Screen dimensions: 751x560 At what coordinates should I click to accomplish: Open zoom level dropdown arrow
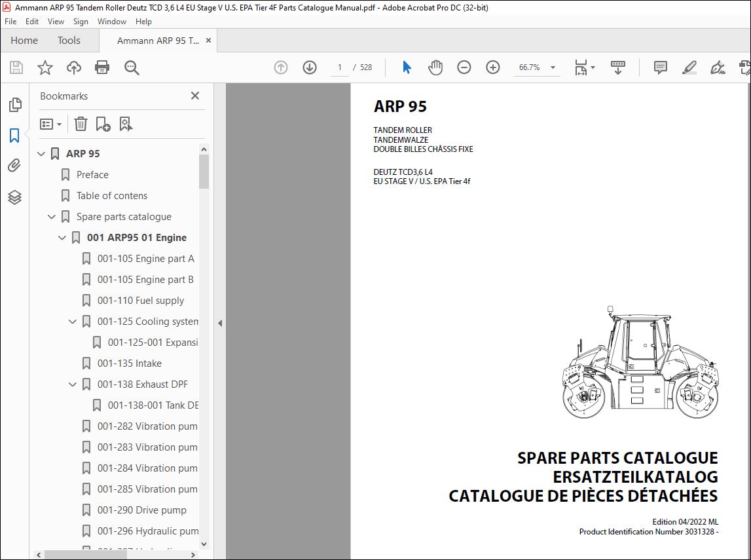coord(553,67)
